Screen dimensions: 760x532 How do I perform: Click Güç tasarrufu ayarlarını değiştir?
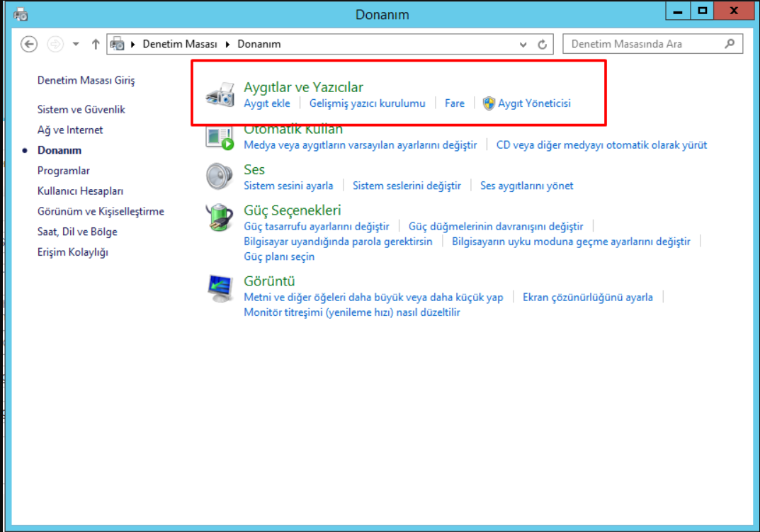click(317, 227)
